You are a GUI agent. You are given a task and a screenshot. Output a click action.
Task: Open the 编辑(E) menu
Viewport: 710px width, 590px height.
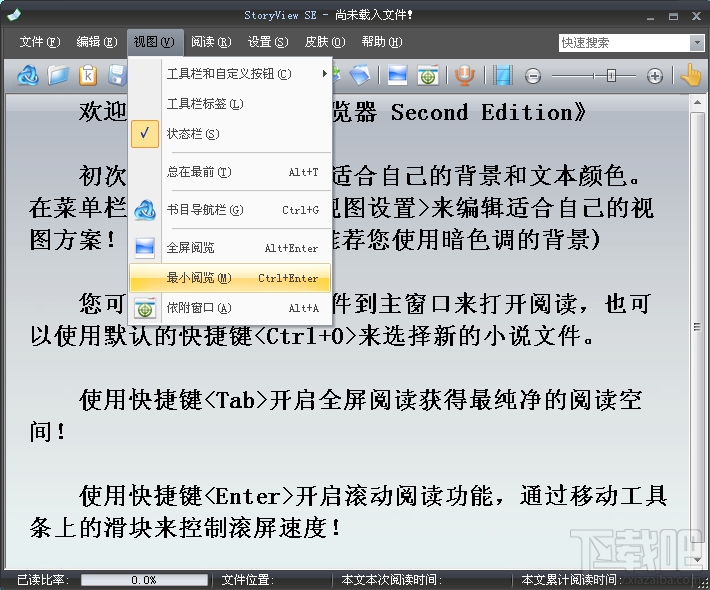96,42
